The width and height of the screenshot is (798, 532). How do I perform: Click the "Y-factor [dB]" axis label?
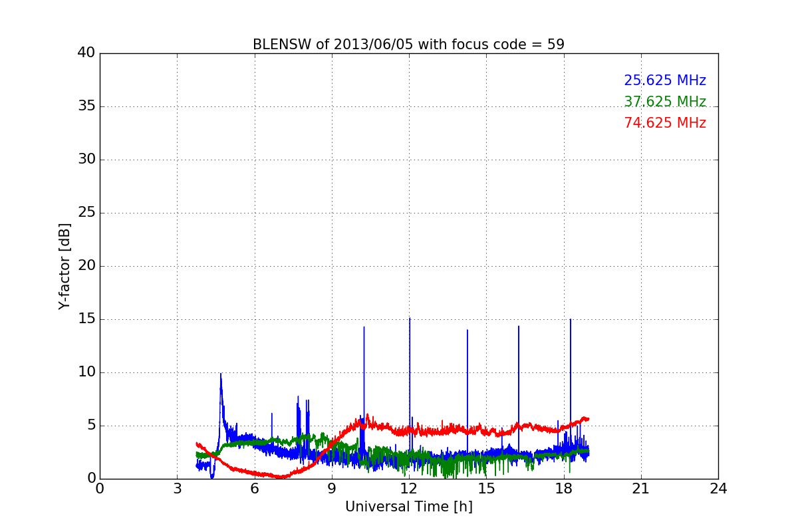(x=64, y=266)
